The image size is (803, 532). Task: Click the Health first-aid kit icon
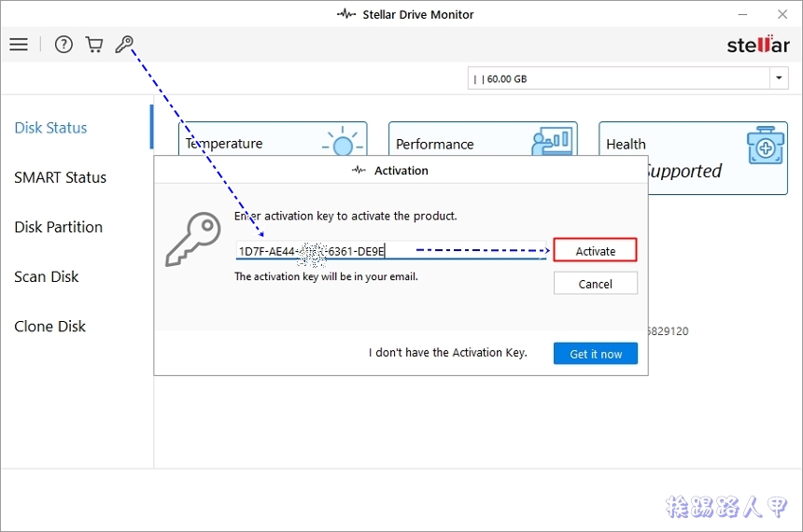765,146
